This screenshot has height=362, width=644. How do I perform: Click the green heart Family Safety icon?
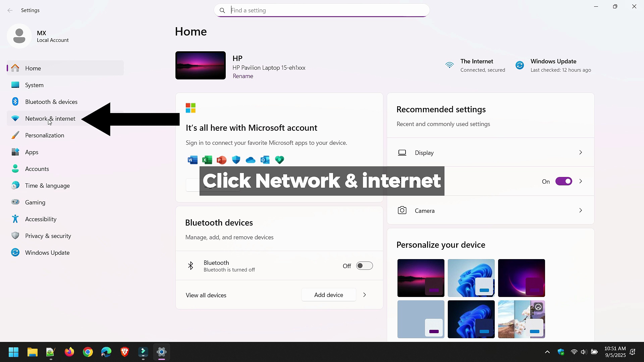coord(279,160)
